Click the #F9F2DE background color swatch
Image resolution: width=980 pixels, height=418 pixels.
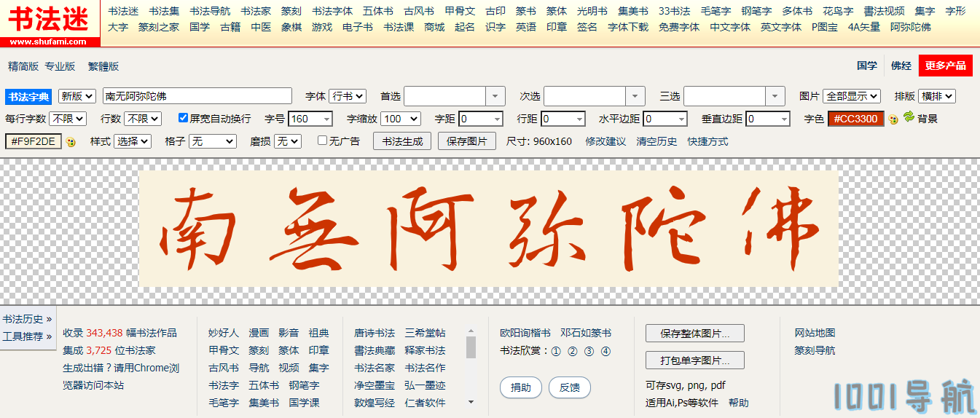[34, 141]
